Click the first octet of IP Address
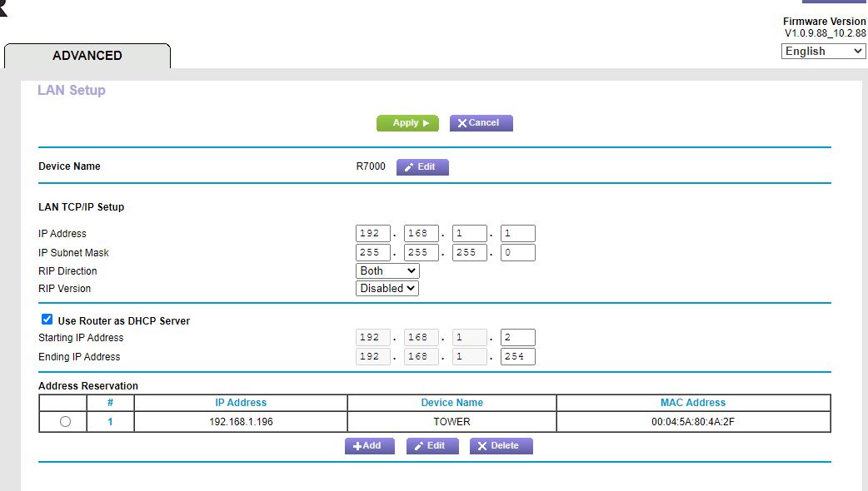868x491 pixels. point(372,234)
